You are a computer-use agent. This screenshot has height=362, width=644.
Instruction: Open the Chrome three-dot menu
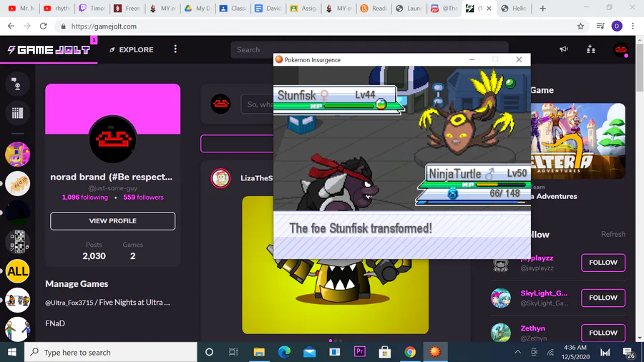[633, 26]
